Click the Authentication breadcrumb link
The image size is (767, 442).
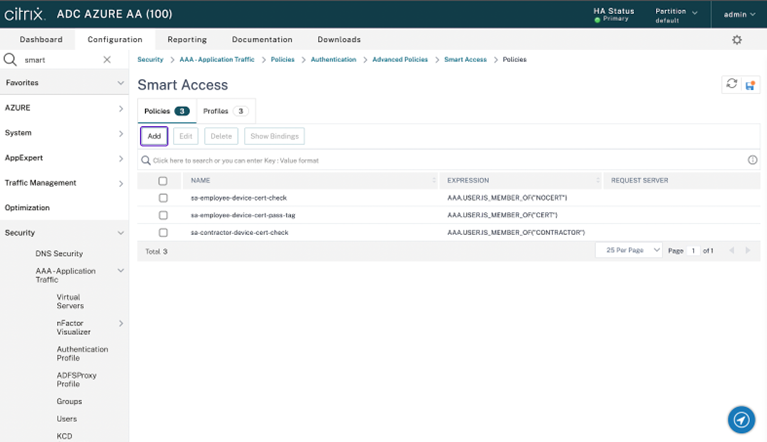tap(333, 60)
